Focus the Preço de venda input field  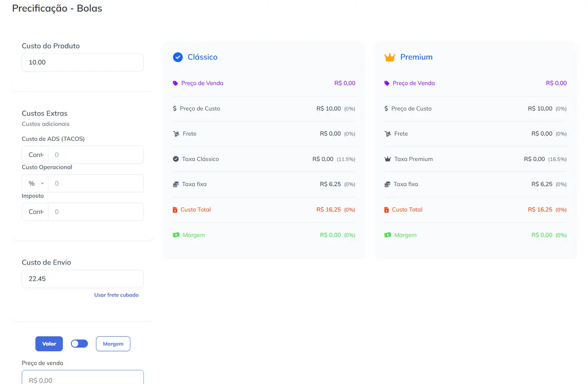click(x=83, y=378)
